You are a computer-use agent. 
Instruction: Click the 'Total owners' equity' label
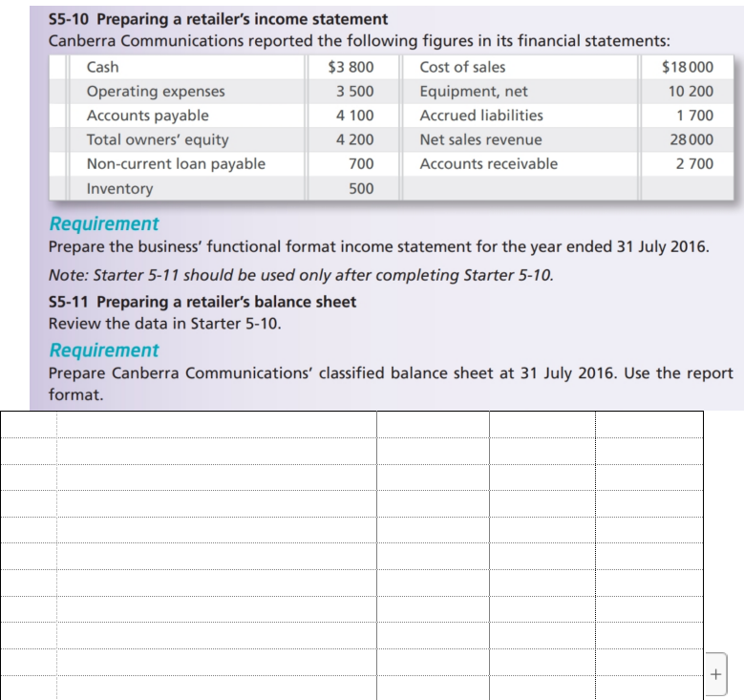(x=158, y=139)
